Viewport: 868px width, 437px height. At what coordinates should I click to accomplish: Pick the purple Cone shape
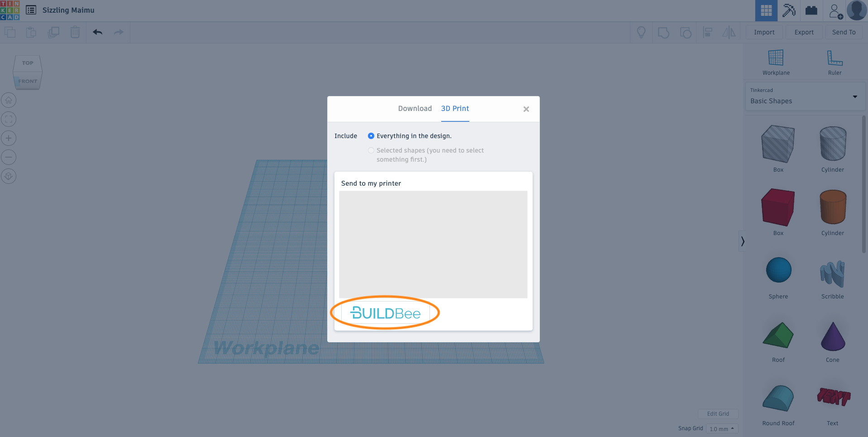coord(833,336)
